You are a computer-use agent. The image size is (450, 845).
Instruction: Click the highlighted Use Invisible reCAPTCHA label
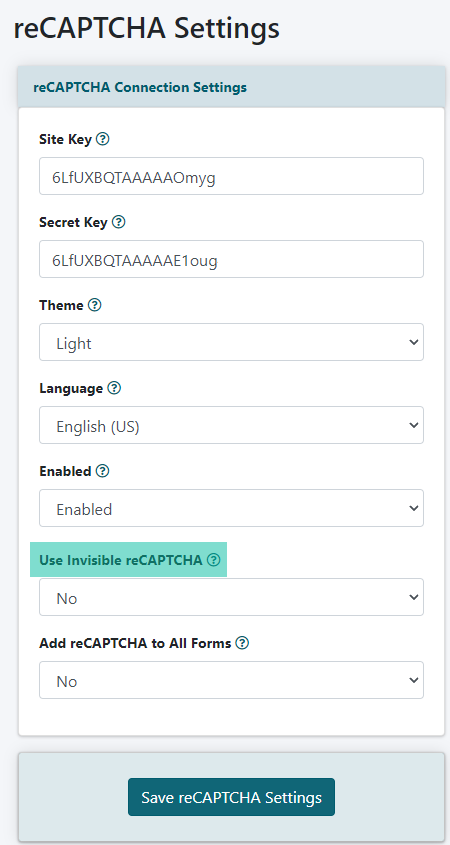121,560
